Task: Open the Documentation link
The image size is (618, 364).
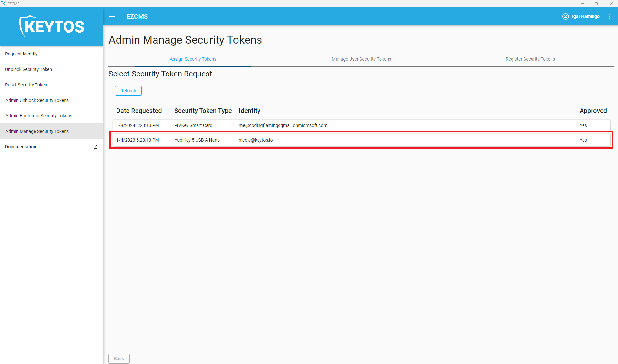Action: [52, 147]
